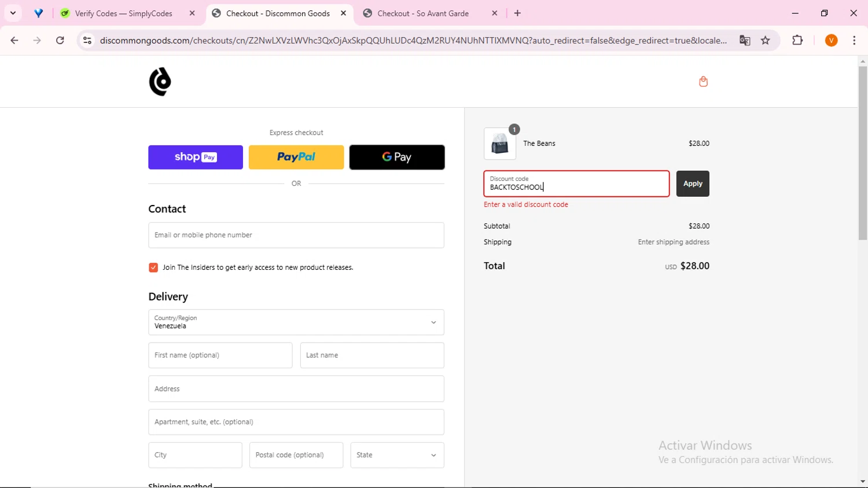Focus the Last name field

pyautogui.click(x=372, y=355)
